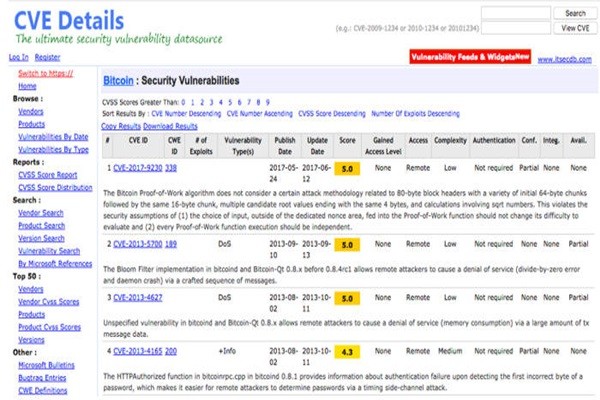Click the View CVE button
The image size is (600, 400).
point(575,28)
